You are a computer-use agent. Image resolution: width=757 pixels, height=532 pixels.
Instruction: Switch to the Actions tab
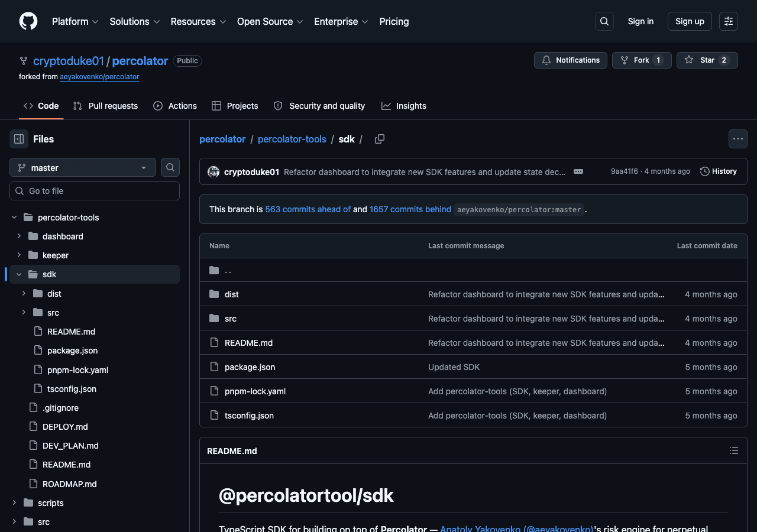(175, 106)
